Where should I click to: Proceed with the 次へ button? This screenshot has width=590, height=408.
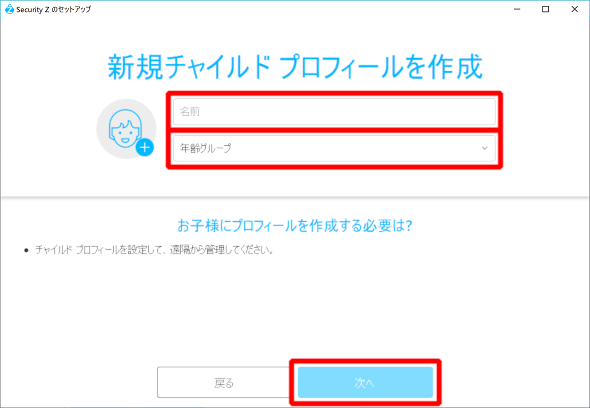pyautogui.click(x=365, y=382)
